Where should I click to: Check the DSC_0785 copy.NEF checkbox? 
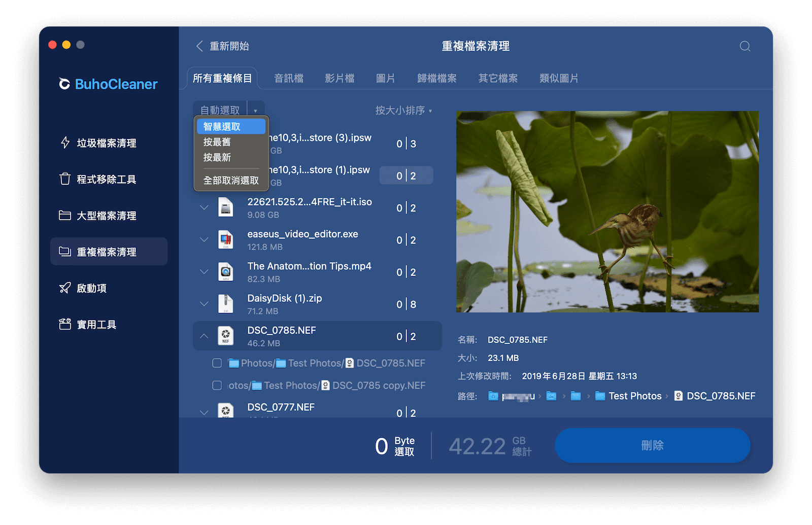click(217, 385)
